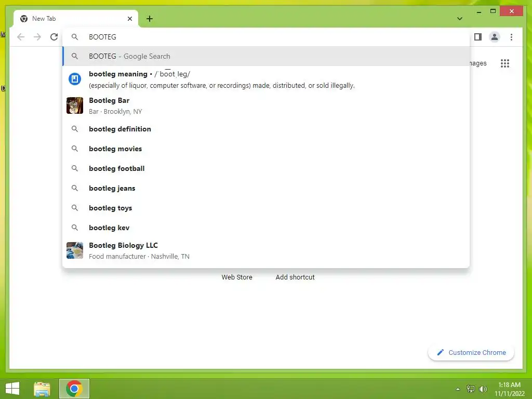Select Bootleg Biology LLC suggestion
This screenshot has width=532, height=399.
point(266,250)
